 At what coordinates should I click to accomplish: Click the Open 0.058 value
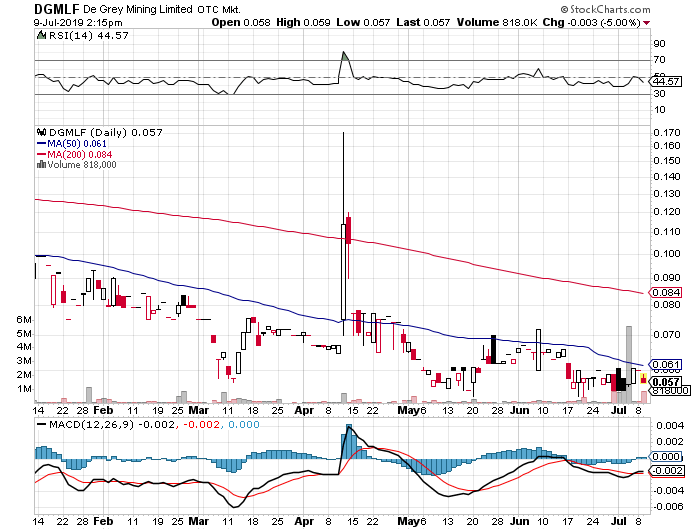[x=241, y=22]
